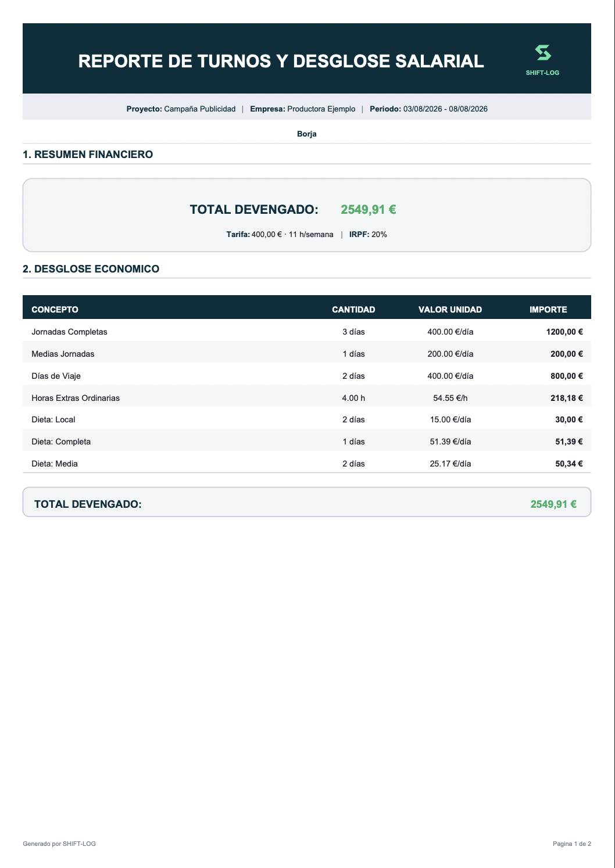Click the '15.00 €/día' unit value
Image resolution: width=615 pixels, height=868 pixels.
(x=450, y=420)
